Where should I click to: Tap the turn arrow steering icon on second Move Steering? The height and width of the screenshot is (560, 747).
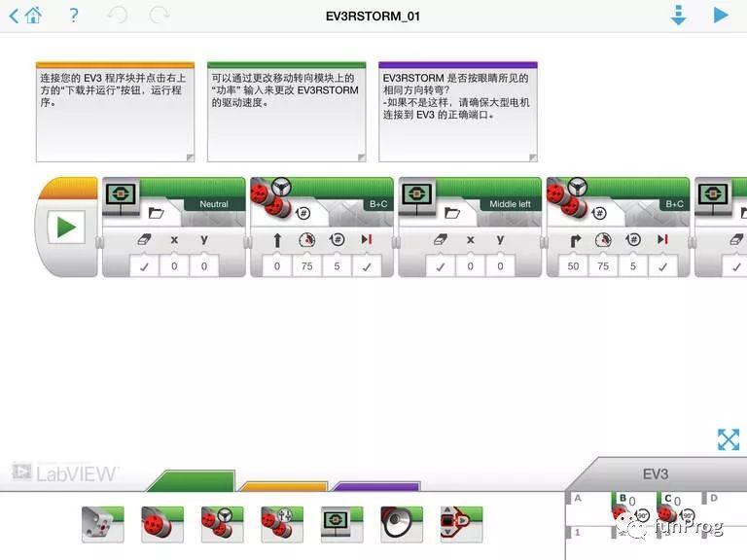576,240
